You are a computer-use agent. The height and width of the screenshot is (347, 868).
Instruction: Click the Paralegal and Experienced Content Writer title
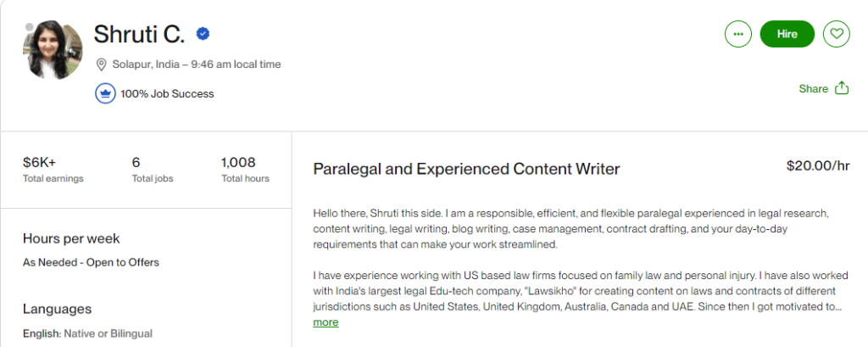pyautogui.click(x=466, y=169)
